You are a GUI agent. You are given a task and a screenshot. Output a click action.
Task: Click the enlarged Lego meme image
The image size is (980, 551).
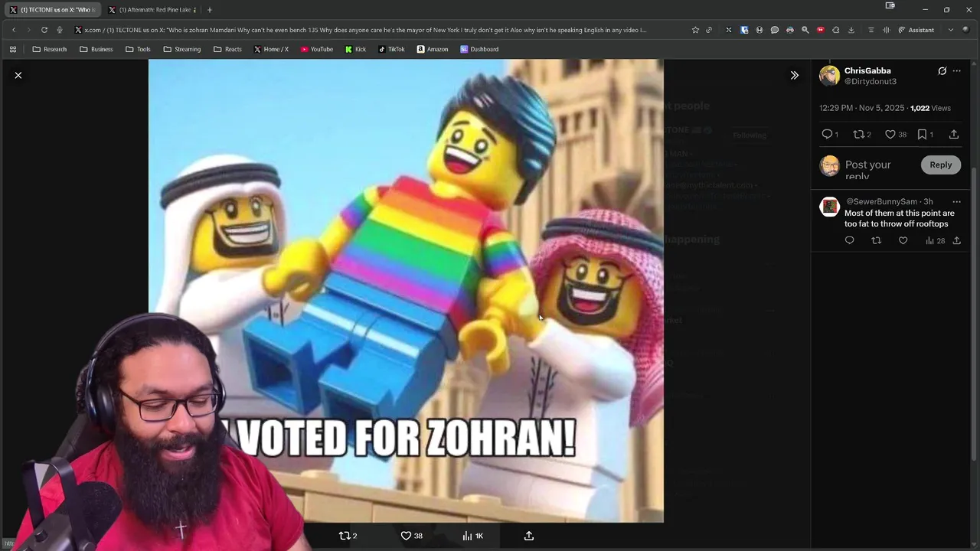(406, 291)
